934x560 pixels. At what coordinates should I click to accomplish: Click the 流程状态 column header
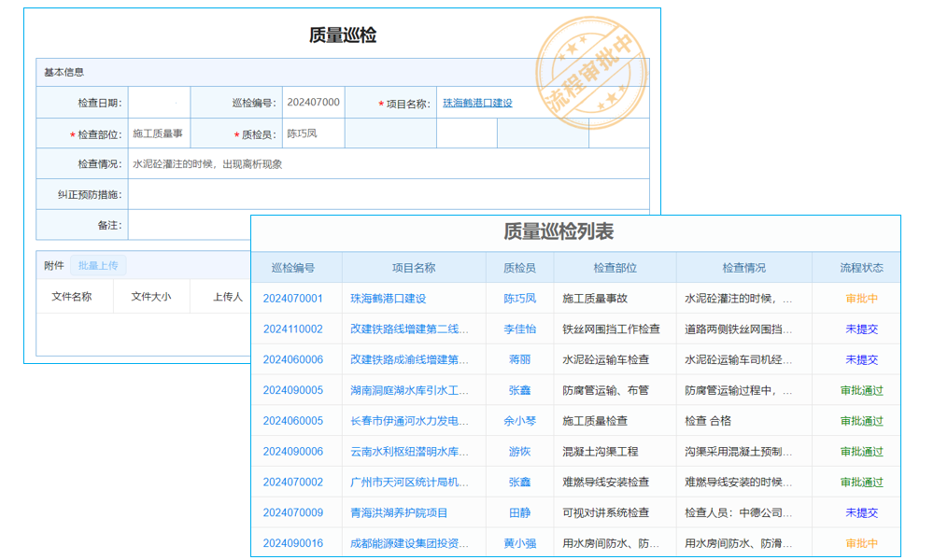pos(862,267)
